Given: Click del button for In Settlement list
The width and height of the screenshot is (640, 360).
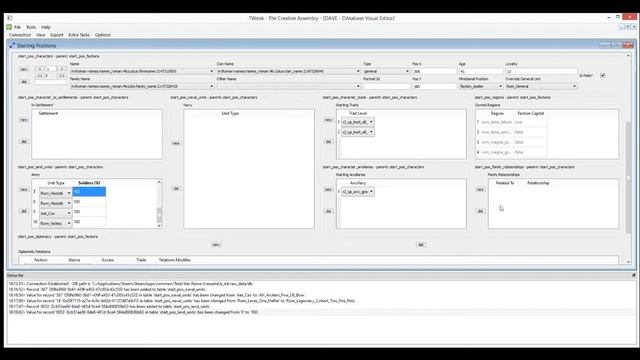Looking at the screenshot, I should point(24,142).
